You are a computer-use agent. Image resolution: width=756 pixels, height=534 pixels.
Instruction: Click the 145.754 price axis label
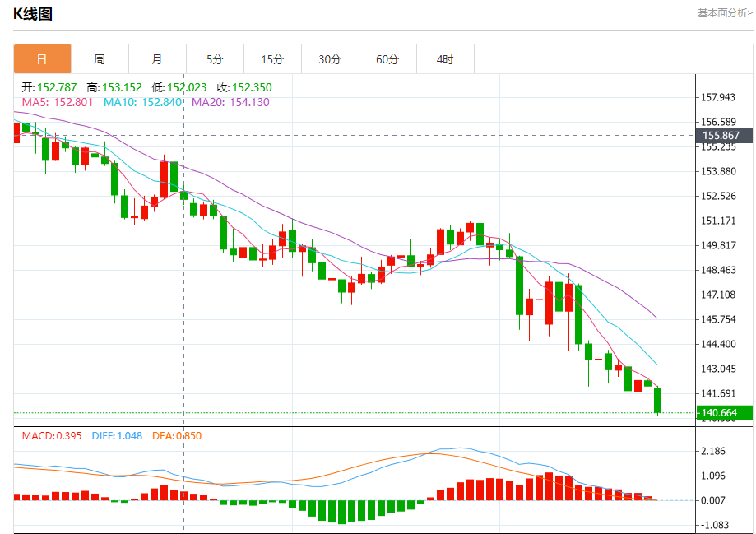(x=718, y=319)
